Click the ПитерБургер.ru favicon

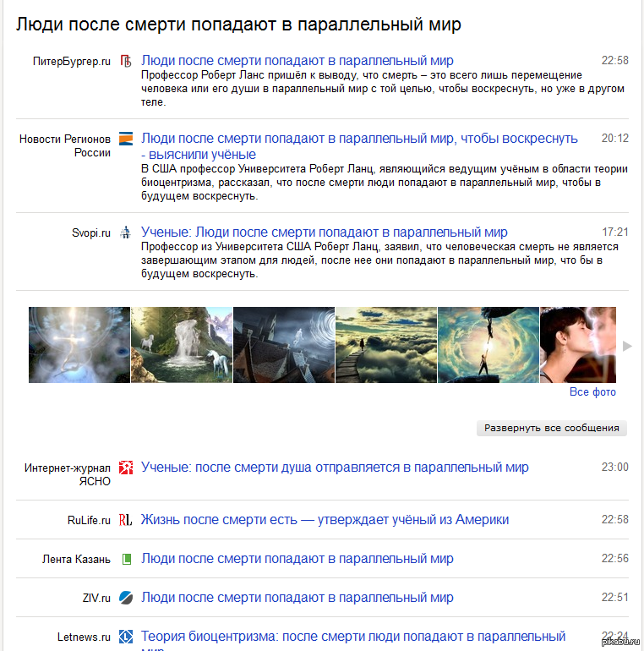tap(126, 61)
